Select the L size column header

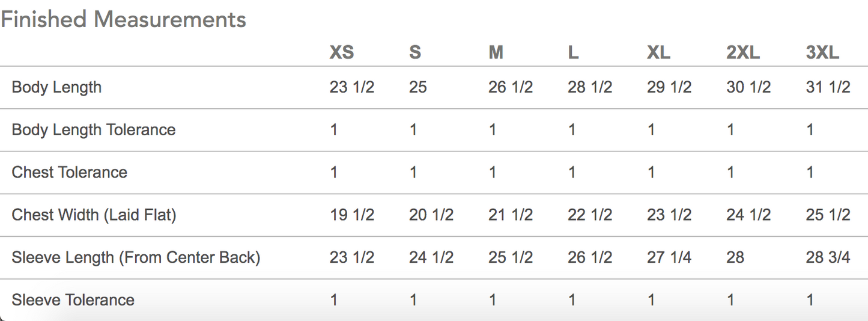pyautogui.click(x=573, y=53)
